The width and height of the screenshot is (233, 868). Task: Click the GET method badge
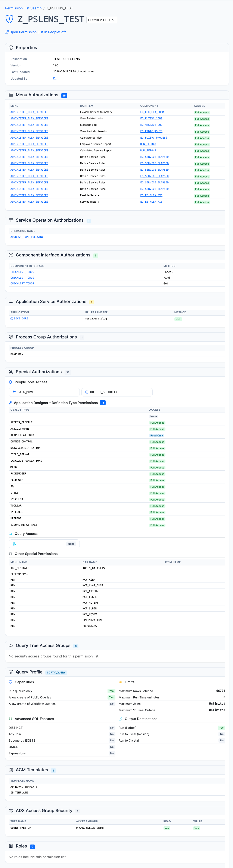pos(178,319)
